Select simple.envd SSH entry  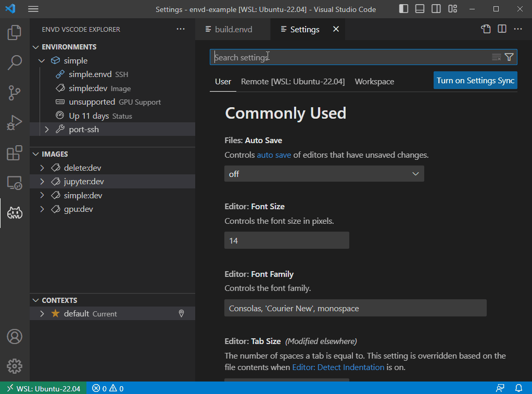coord(112,74)
